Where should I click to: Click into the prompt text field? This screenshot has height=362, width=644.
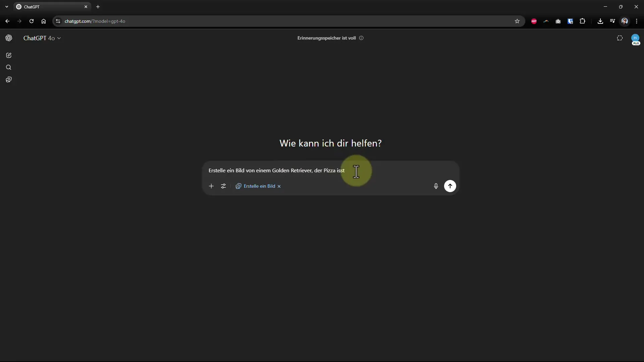tap(330, 171)
